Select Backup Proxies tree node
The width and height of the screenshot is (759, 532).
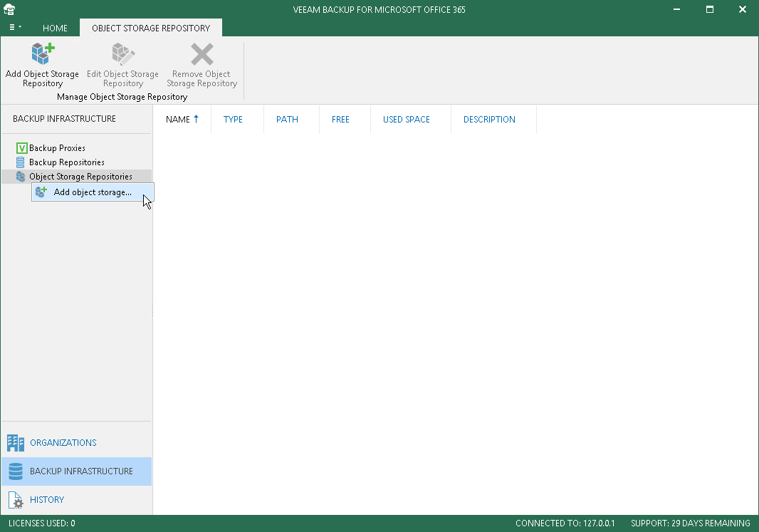point(57,148)
